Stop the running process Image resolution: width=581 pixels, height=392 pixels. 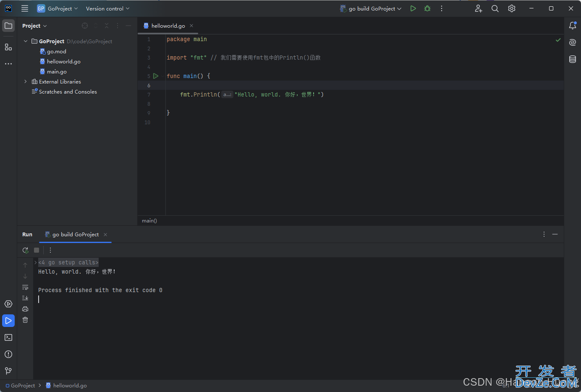pos(37,250)
